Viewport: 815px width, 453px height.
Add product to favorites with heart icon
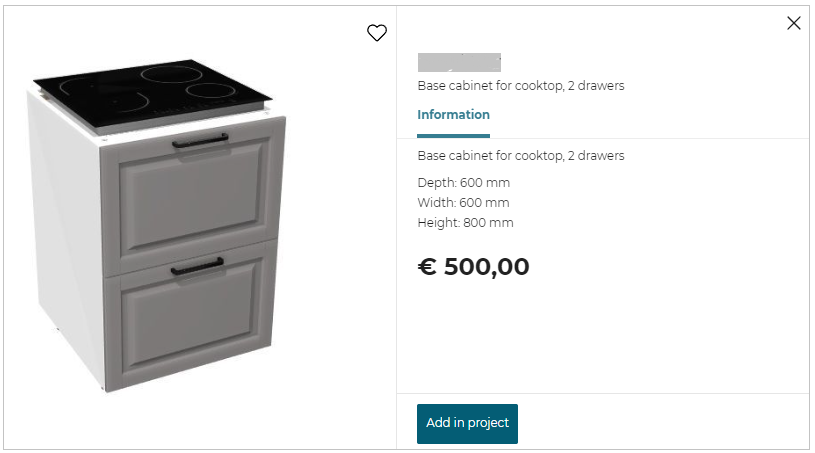click(x=376, y=33)
